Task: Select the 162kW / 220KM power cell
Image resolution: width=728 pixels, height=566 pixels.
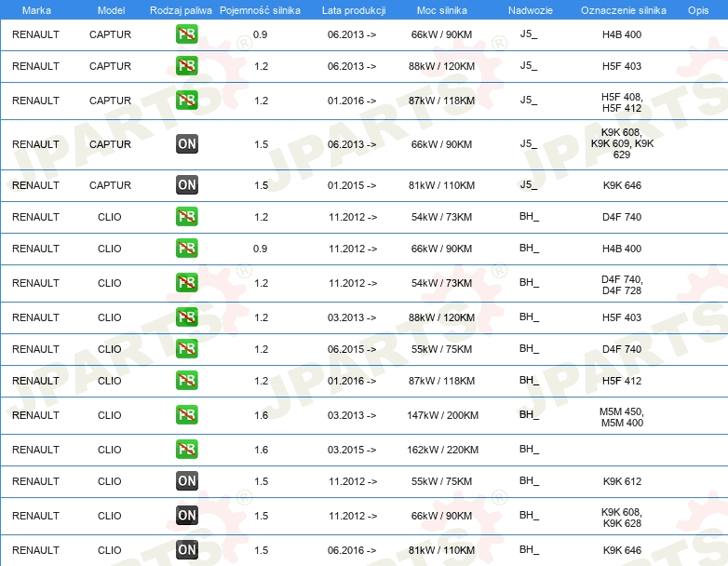Action: click(x=442, y=450)
